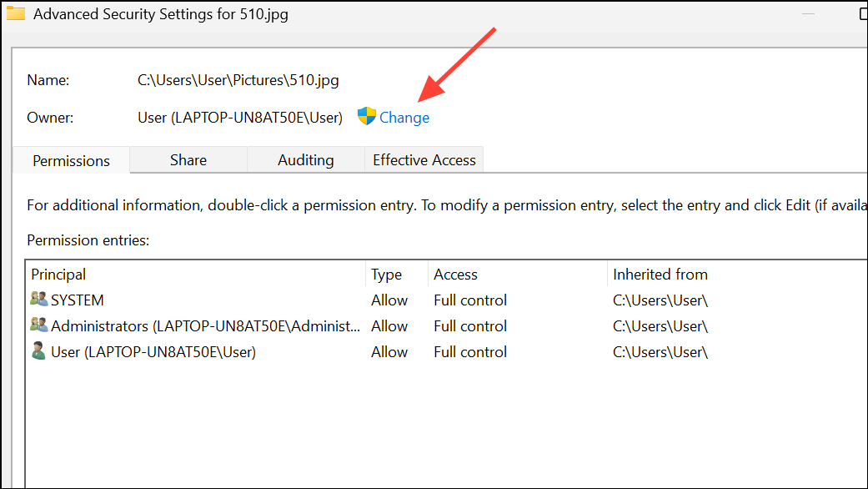
Task: Click the Change owner link
Action: (x=404, y=118)
